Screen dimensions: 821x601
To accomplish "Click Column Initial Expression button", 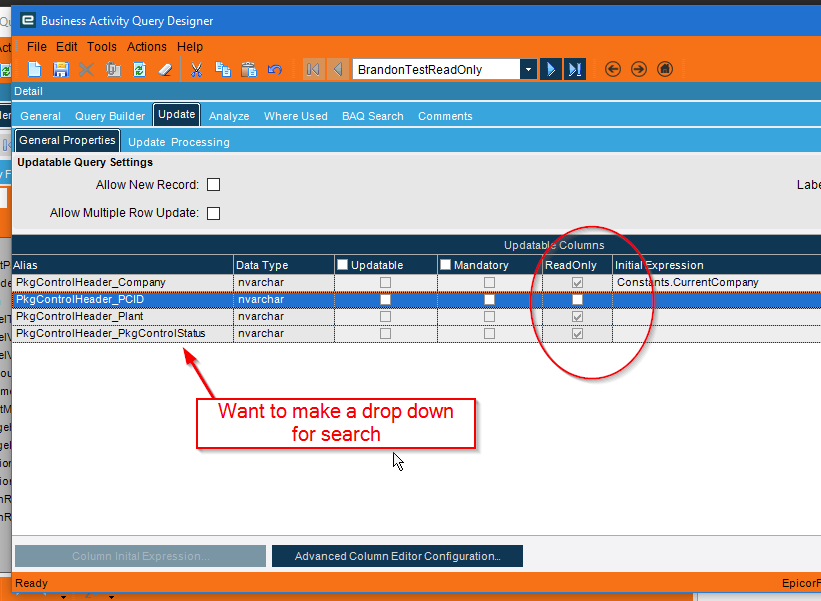I will [x=140, y=556].
